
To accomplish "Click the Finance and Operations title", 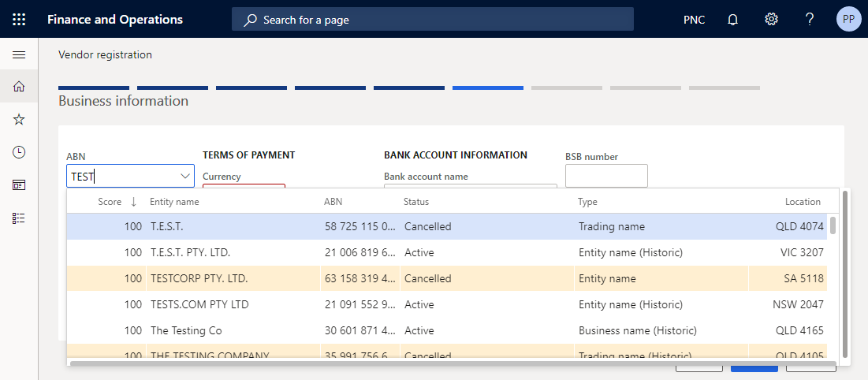I will (x=115, y=20).
